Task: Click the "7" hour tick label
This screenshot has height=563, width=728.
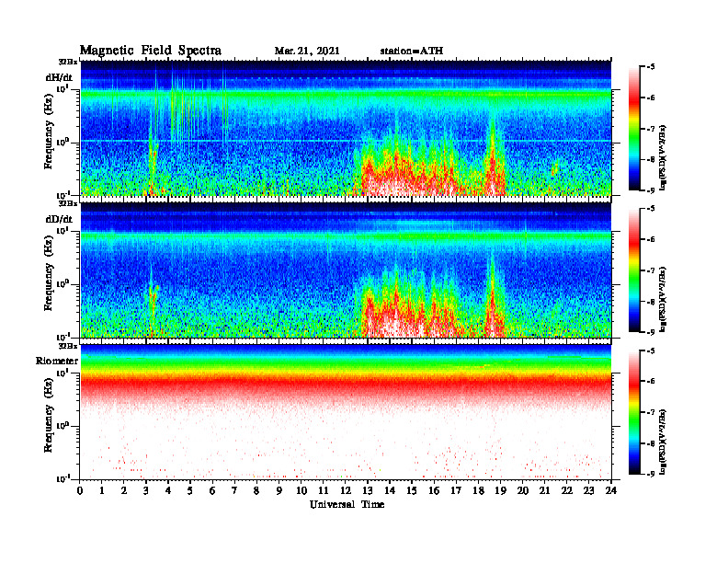Action: (234, 491)
